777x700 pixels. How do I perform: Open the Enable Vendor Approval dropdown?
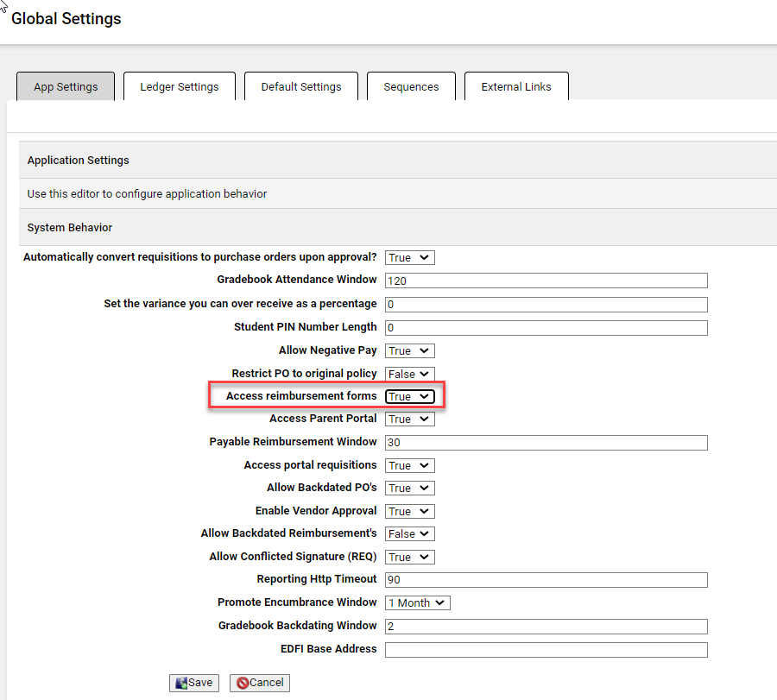408,511
